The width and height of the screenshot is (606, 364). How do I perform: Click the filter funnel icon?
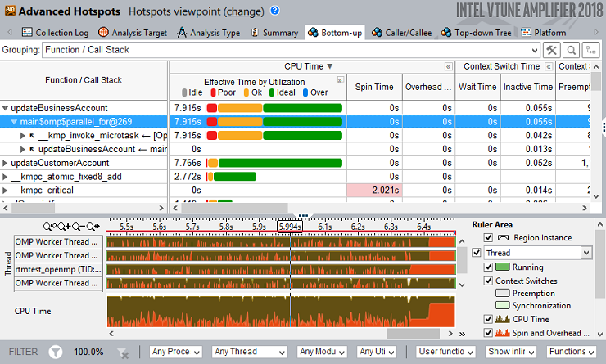pos(56,352)
